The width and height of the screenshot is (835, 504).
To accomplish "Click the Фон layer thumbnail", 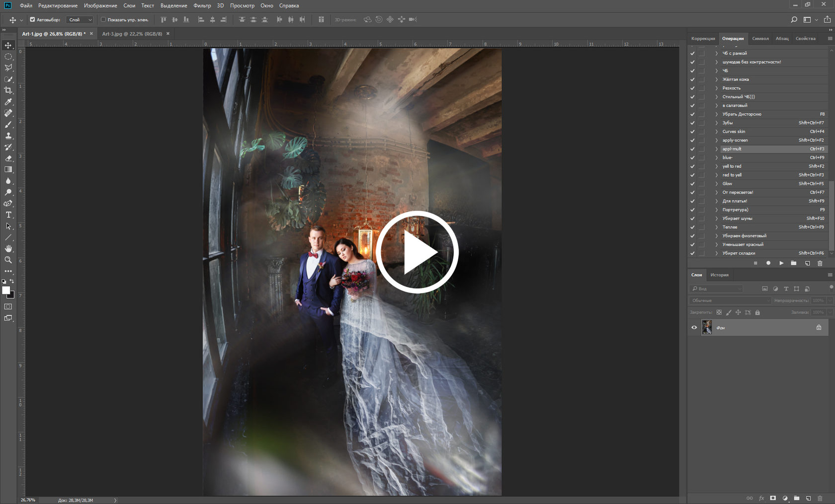I will 707,328.
